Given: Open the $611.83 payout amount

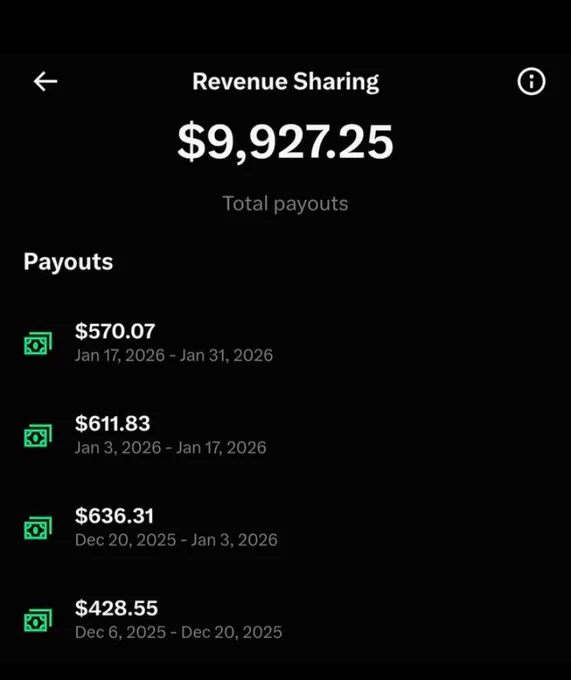Looking at the screenshot, I should (x=113, y=424).
